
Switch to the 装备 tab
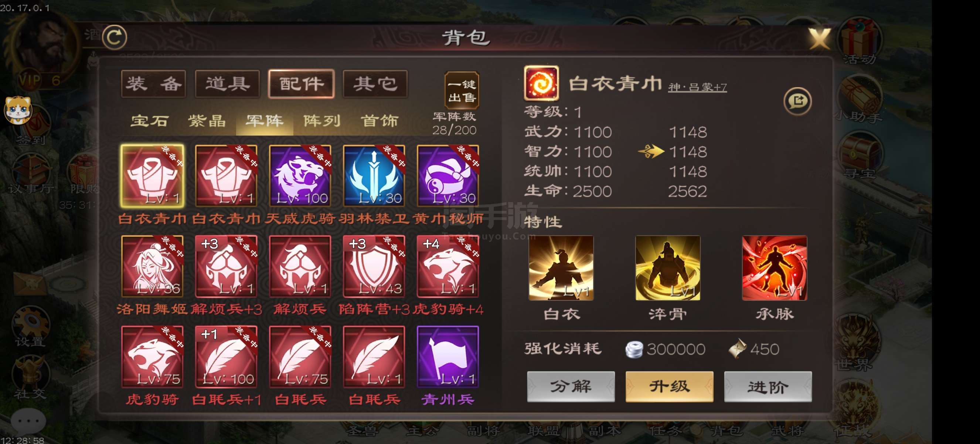coord(153,84)
